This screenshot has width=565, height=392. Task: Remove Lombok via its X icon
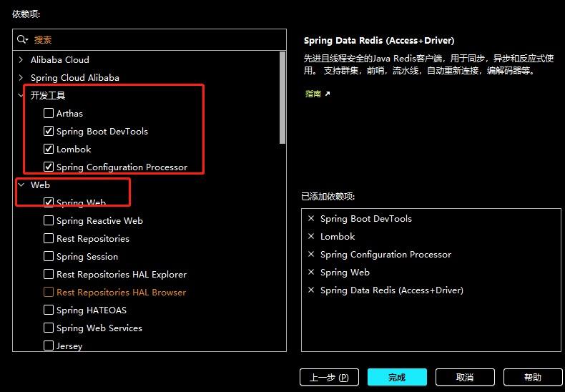(x=311, y=236)
